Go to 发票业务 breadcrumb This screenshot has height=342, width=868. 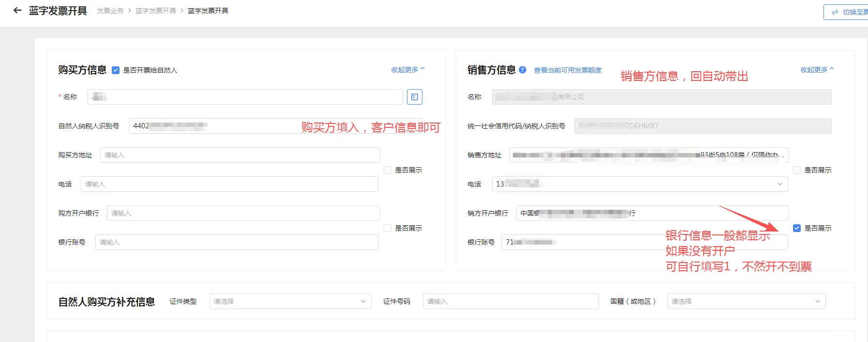click(110, 11)
